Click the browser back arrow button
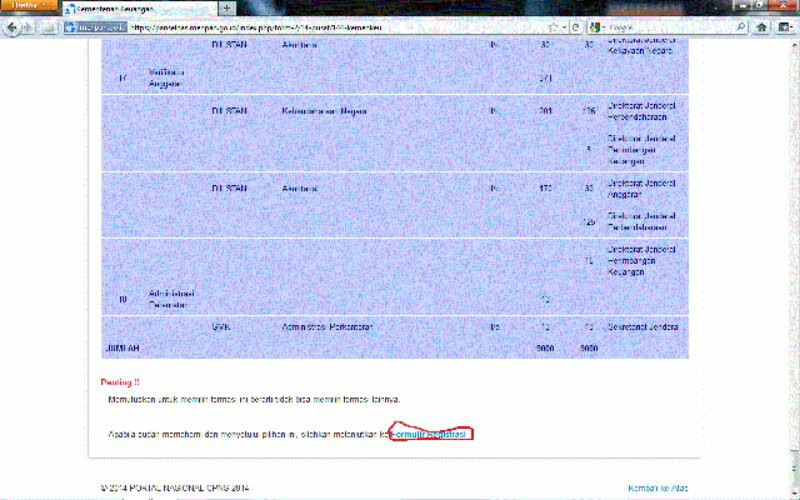This screenshot has width=800, height=500. (14, 27)
